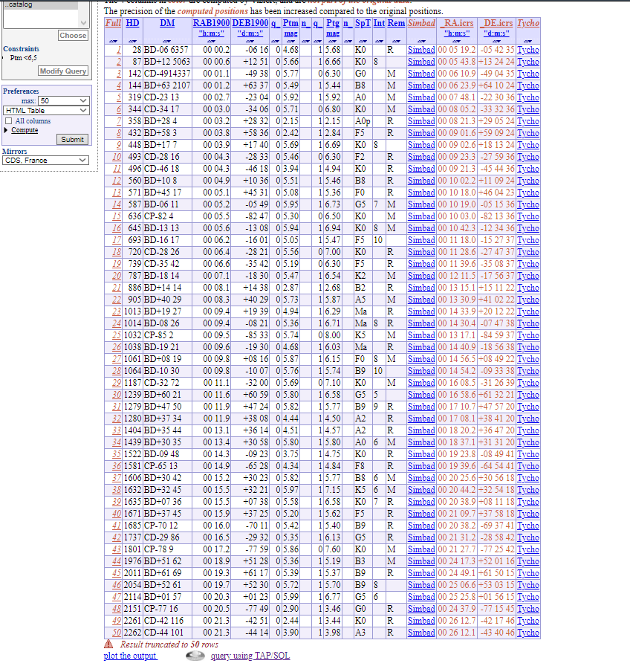Sort by HD number using its sort arrow
The height and width of the screenshot is (672, 630).
[x=132, y=41]
